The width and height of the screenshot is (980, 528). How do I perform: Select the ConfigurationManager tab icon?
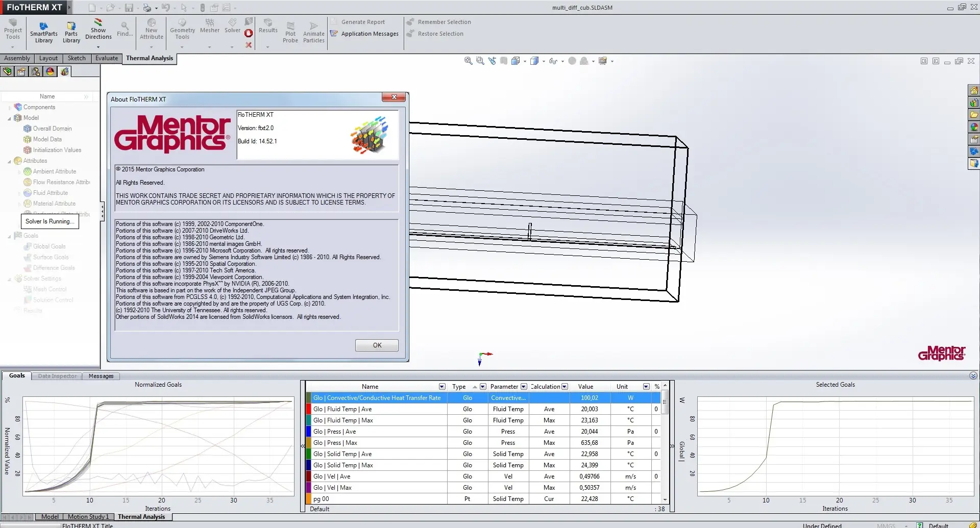[36, 71]
